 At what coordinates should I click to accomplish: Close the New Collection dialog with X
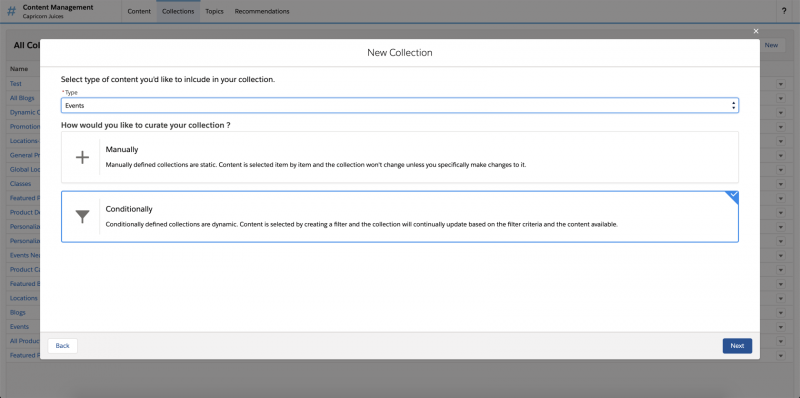tap(756, 31)
